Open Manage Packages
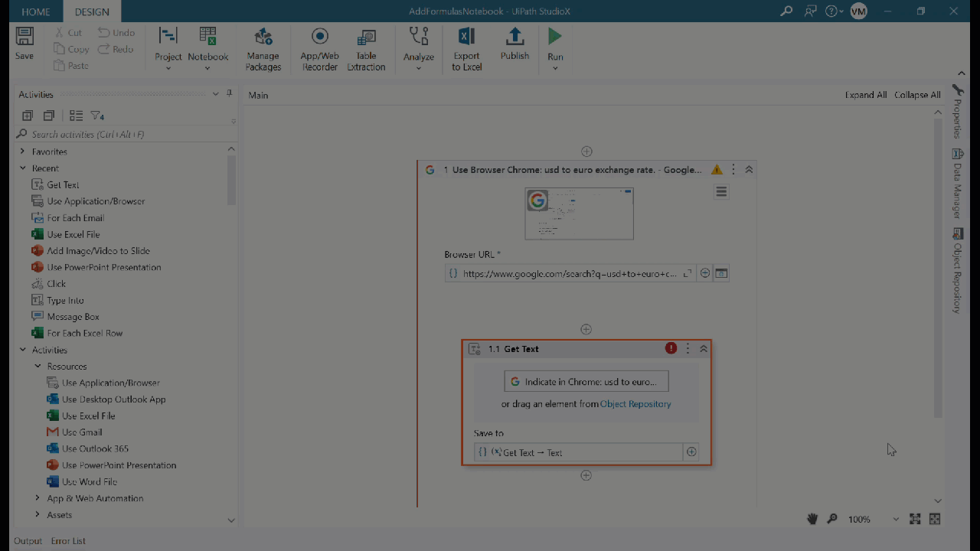Screen dimensions: 980x551 [263, 49]
